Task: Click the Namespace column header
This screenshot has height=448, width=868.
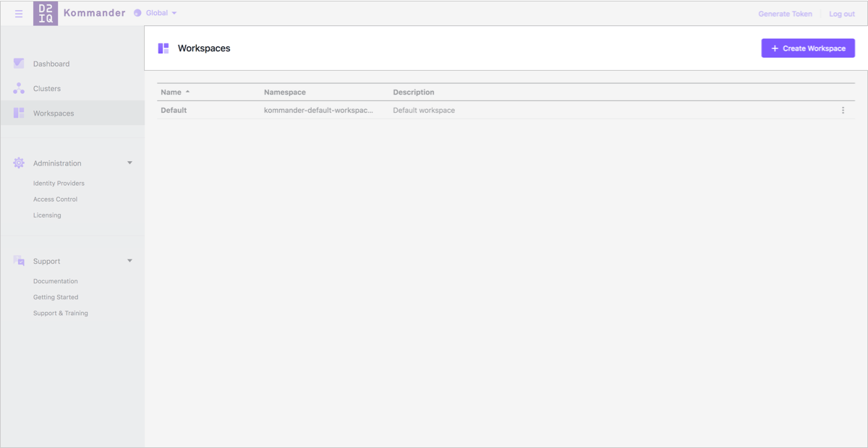Action: coord(285,92)
